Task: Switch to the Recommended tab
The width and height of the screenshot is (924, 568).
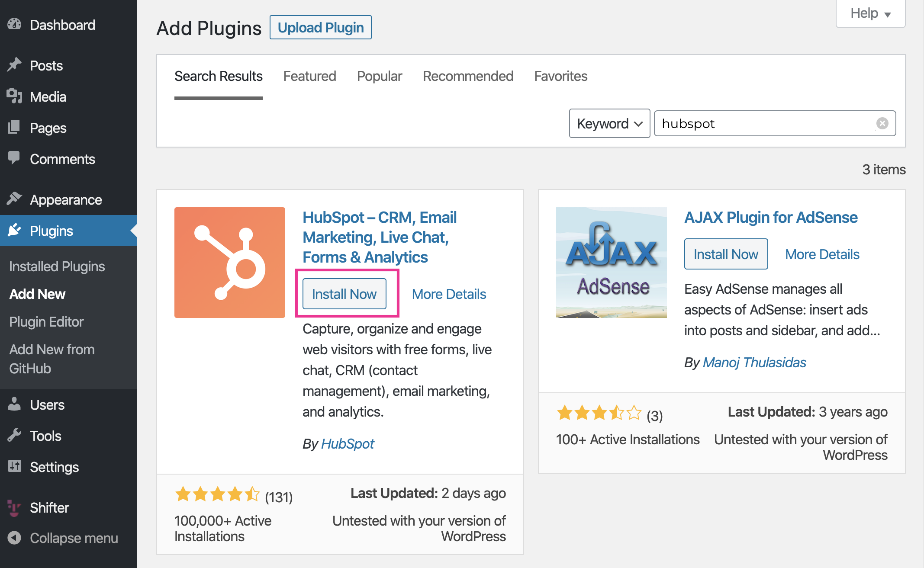Action: pos(468,76)
